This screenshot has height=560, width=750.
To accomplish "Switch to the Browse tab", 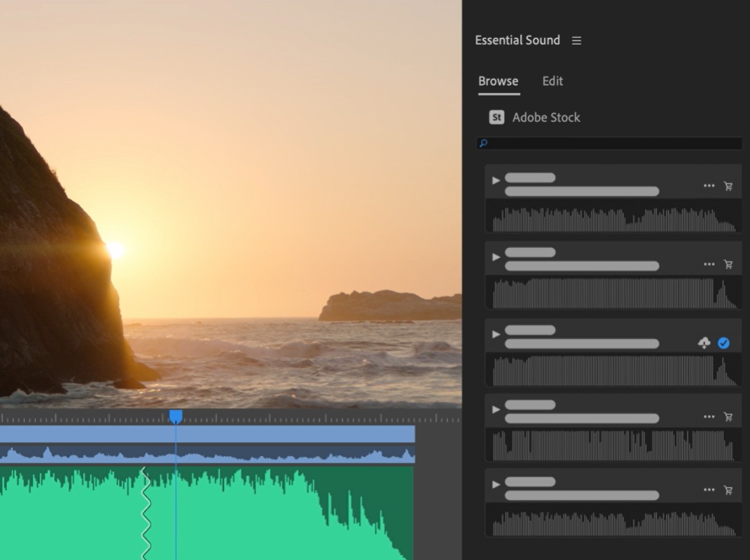I will pos(498,81).
